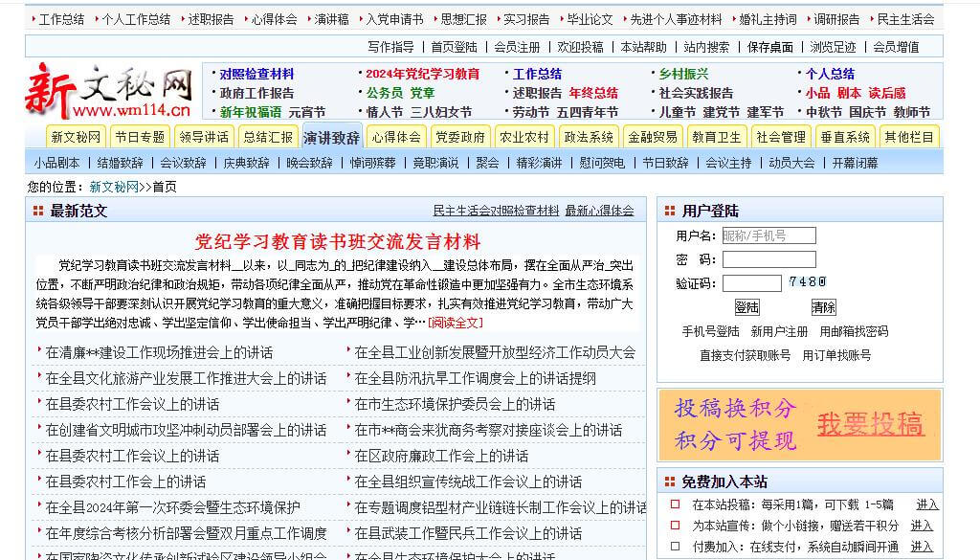Click 进入 beside 在本站投稿
This screenshot has width=980, height=560.
[927, 504]
